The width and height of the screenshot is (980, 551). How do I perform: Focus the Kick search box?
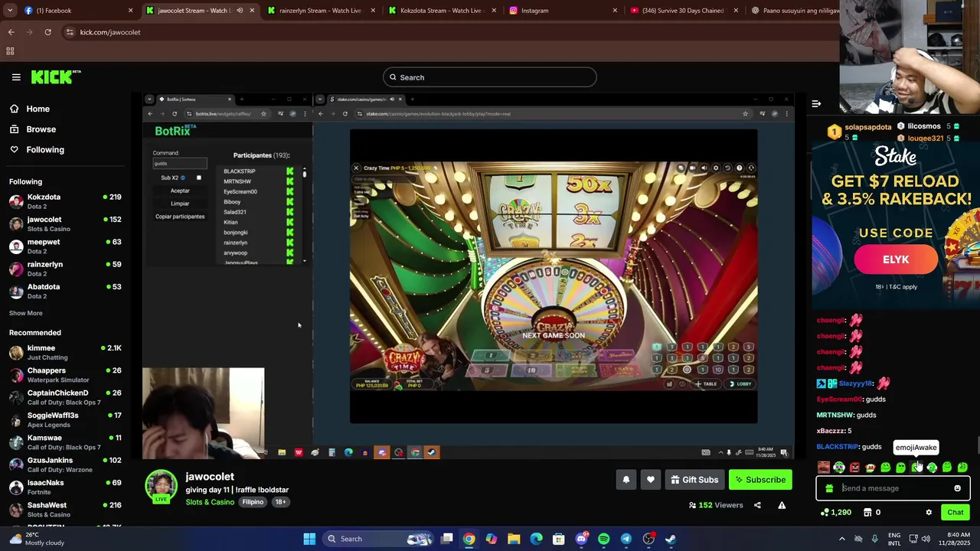point(490,77)
